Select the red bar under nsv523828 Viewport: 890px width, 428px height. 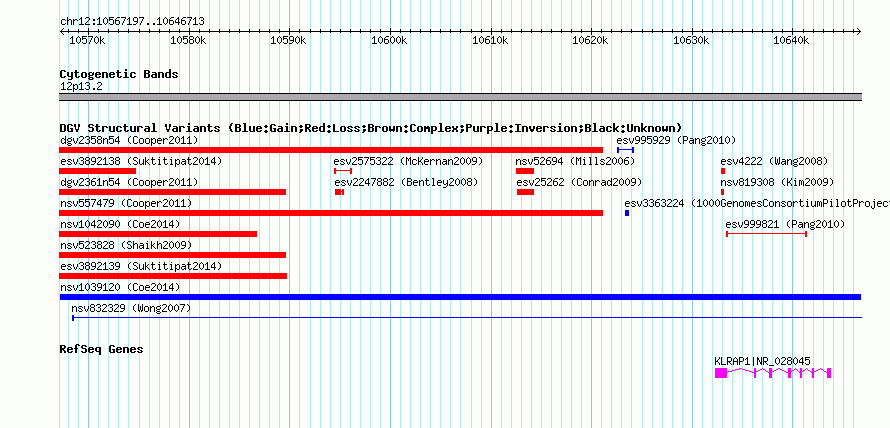[x=173, y=255]
